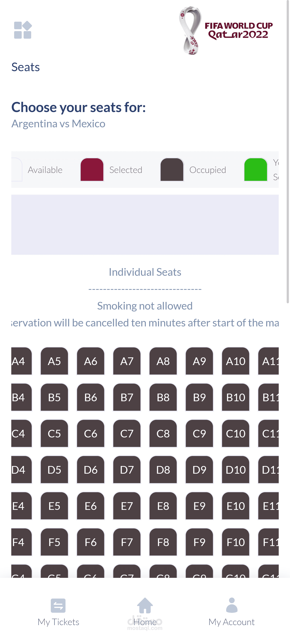Click the My Account person icon
The height and width of the screenshot is (644, 290).
pyautogui.click(x=232, y=605)
